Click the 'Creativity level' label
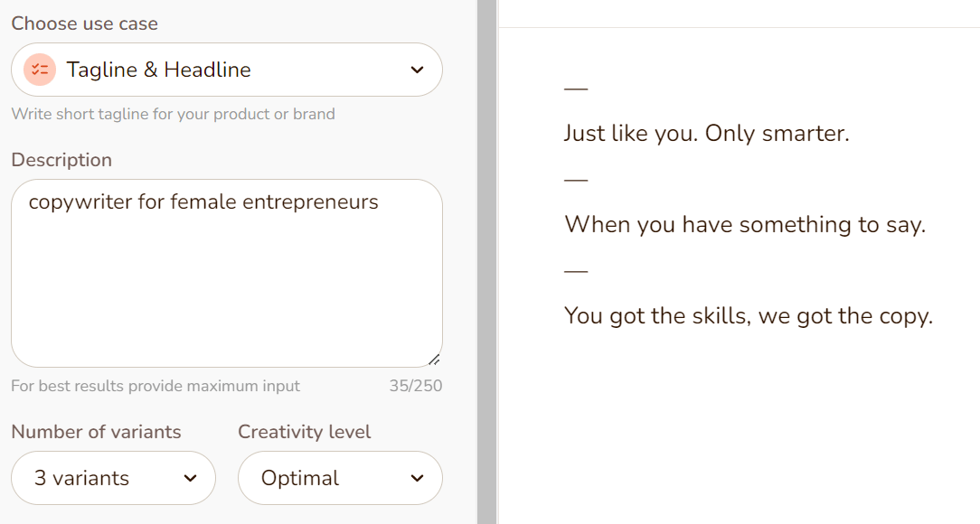Screen dimensions: 980x524 click(x=305, y=432)
